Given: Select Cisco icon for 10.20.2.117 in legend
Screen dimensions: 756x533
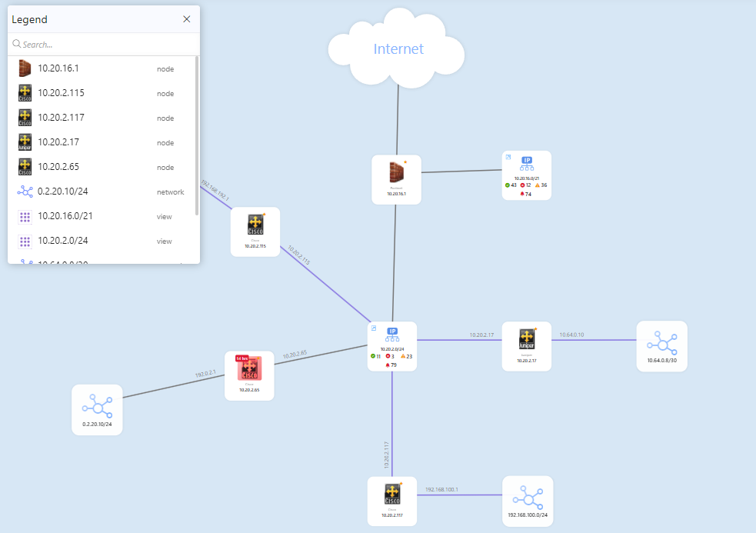Looking at the screenshot, I should 25,118.
